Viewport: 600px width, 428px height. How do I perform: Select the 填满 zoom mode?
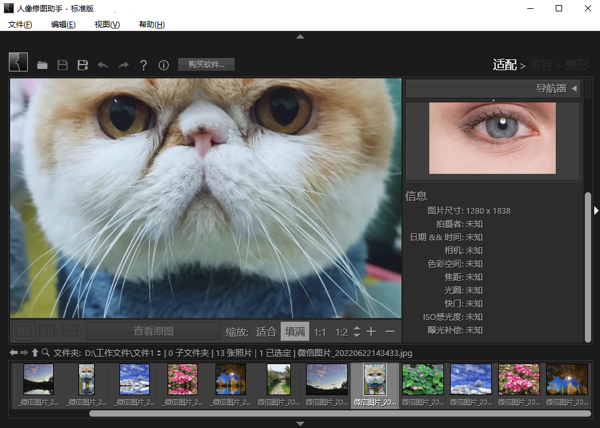[295, 331]
